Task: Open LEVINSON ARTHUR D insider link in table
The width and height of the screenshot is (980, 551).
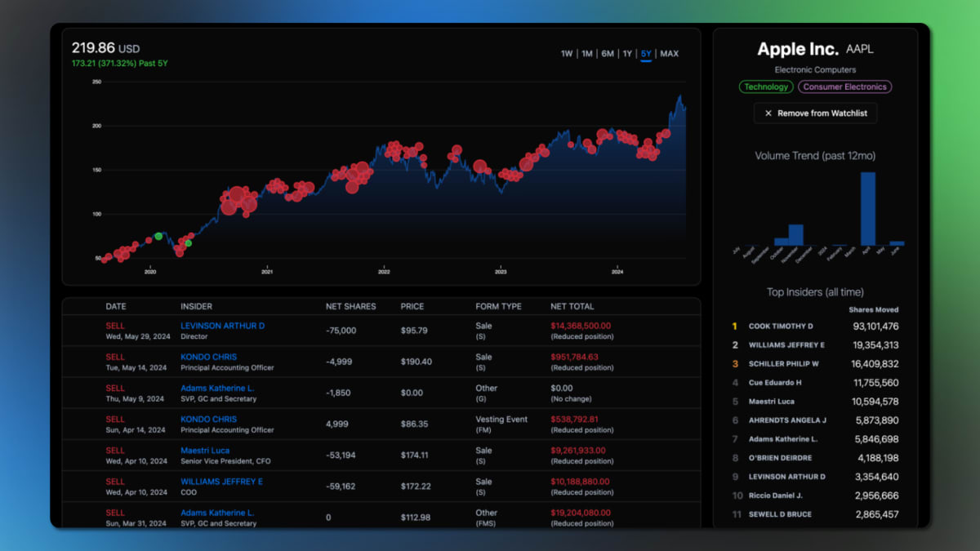Action: [222, 326]
